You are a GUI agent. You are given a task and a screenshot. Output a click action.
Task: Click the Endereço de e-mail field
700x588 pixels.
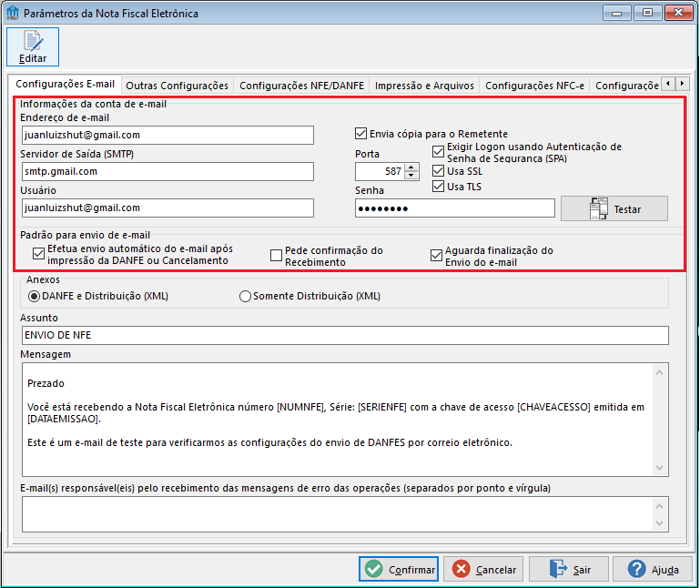pos(167,135)
